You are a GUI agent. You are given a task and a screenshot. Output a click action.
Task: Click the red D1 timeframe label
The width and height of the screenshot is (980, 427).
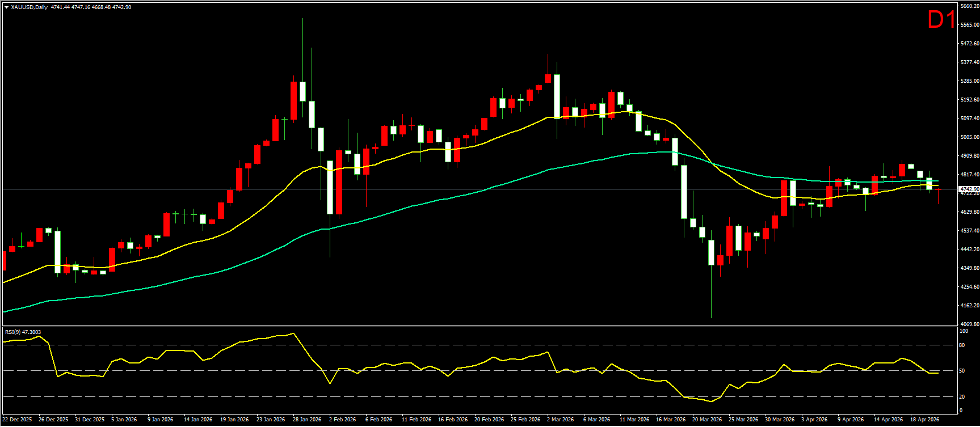click(x=941, y=20)
